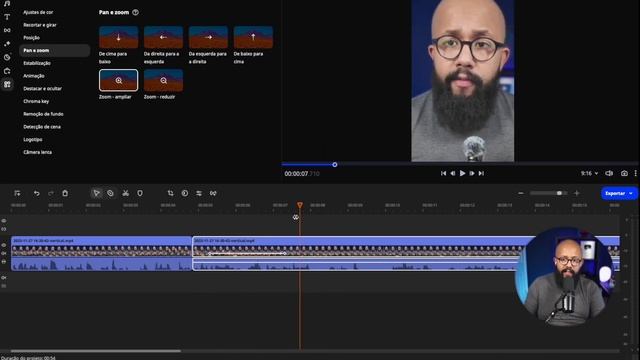The image size is (640, 360).
Task: Mute the separate audio track below the video
Action: [x=4, y=278]
